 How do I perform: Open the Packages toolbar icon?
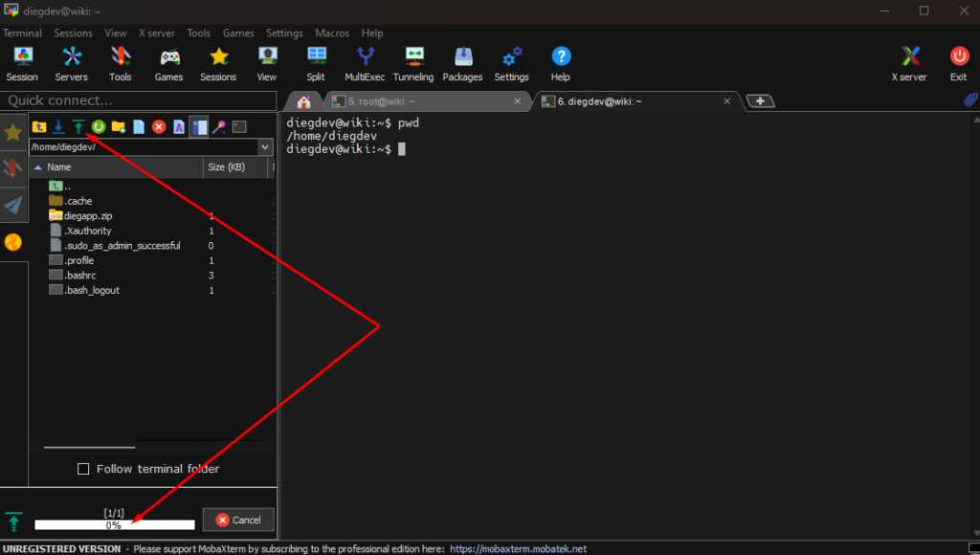pyautogui.click(x=462, y=64)
